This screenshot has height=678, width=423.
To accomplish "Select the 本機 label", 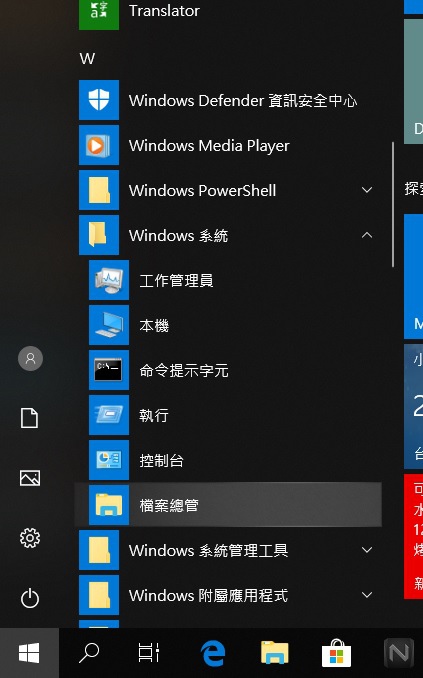I will coord(154,325).
